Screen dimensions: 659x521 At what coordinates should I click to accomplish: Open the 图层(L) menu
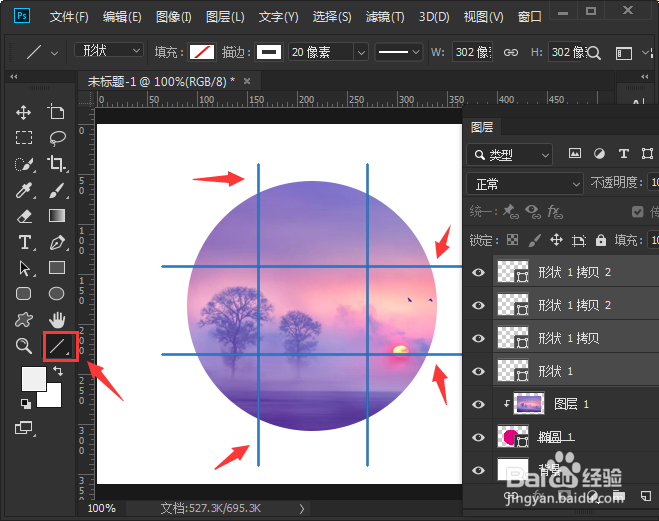click(225, 17)
